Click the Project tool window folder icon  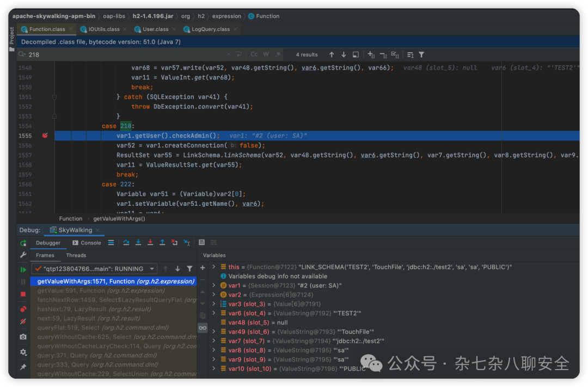pyautogui.click(x=11, y=49)
